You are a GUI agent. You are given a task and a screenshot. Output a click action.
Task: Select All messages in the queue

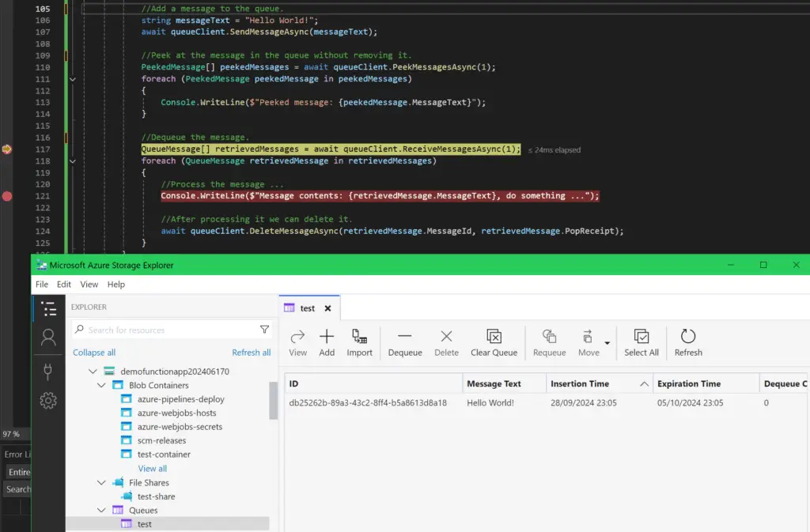[x=641, y=341]
